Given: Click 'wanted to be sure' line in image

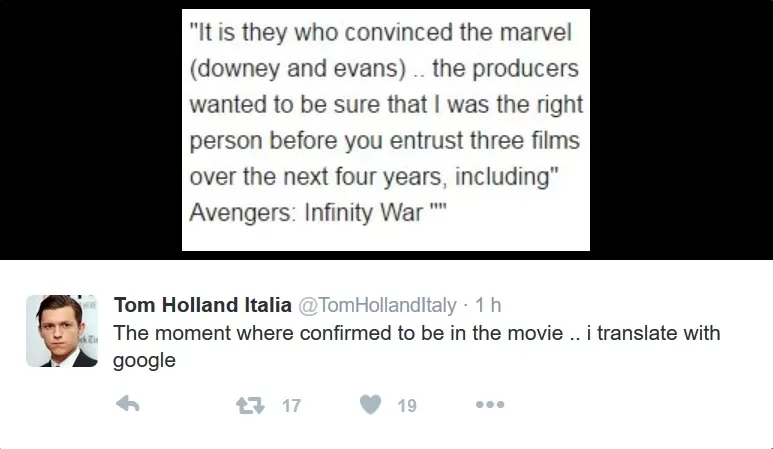Looking at the screenshot, I should click(385, 104).
